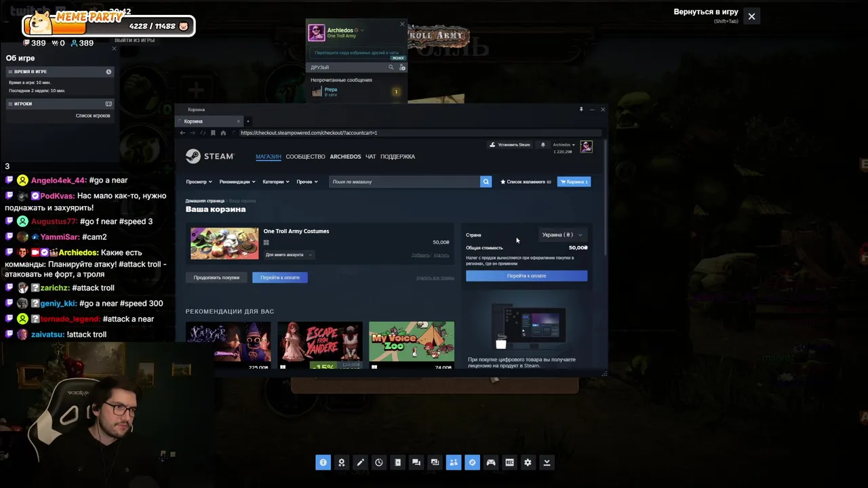
Task: Click the players icon beside ИГРОКИ header
Action: point(108,104)
